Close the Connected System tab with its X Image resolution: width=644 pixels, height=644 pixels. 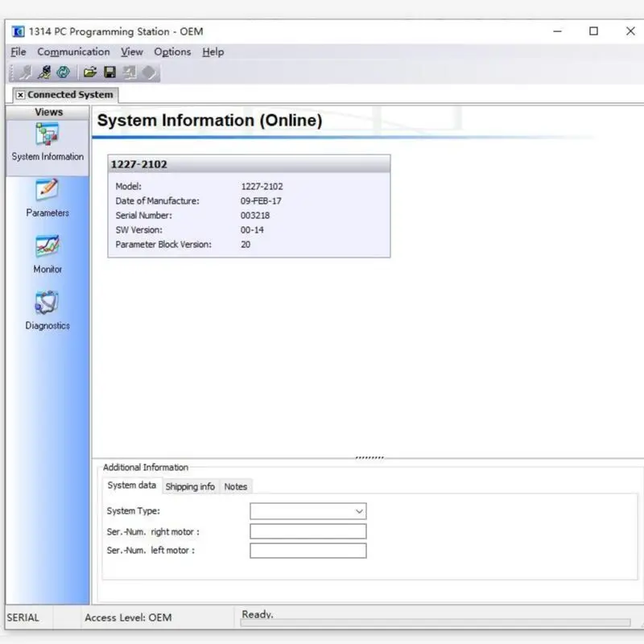[x=20, y=95]
